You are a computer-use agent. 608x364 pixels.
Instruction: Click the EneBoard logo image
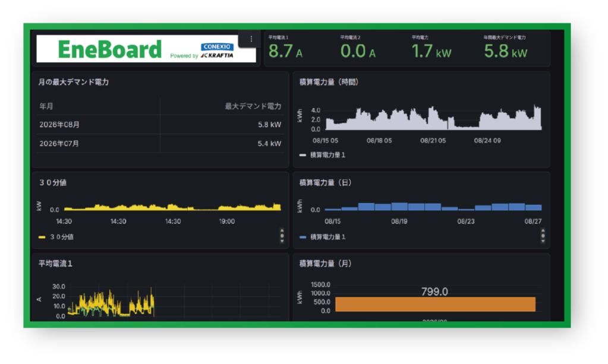[x=146, y=49]
